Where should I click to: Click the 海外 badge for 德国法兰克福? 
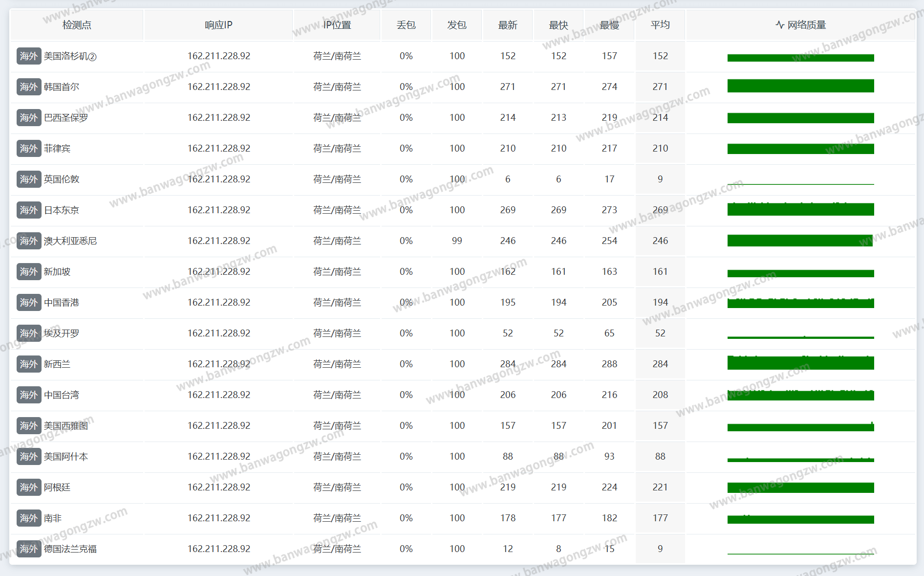(29, 549)
